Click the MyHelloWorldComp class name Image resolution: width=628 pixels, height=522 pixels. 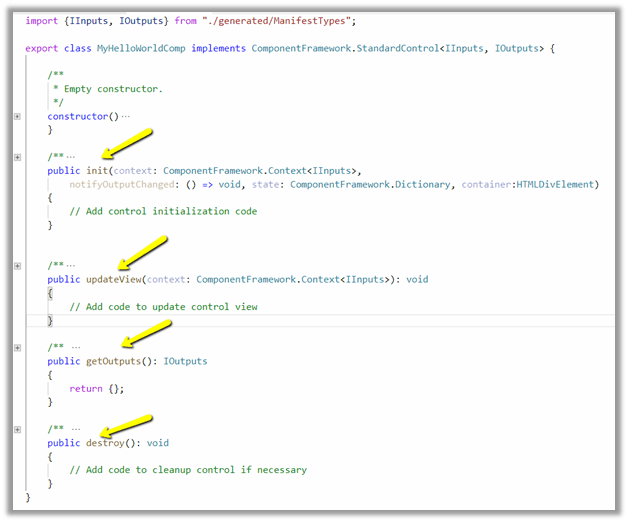(141, 48)
